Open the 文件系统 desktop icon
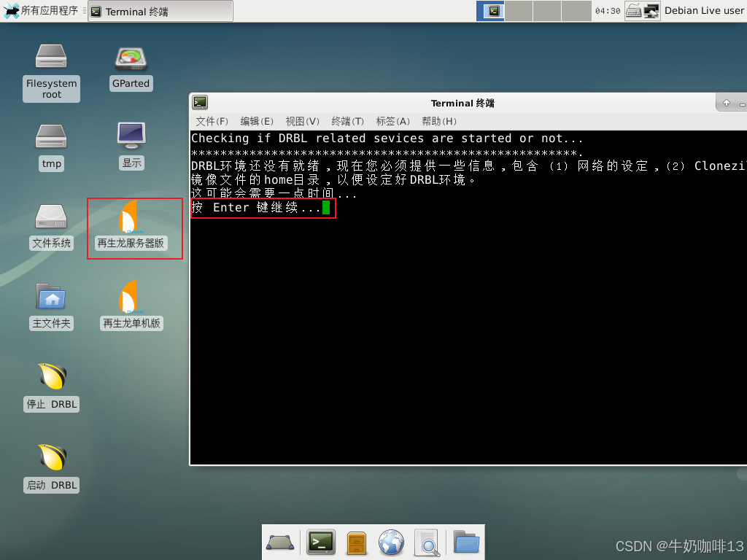The width and height of the screenshot is (747, 560). (51, 227)
